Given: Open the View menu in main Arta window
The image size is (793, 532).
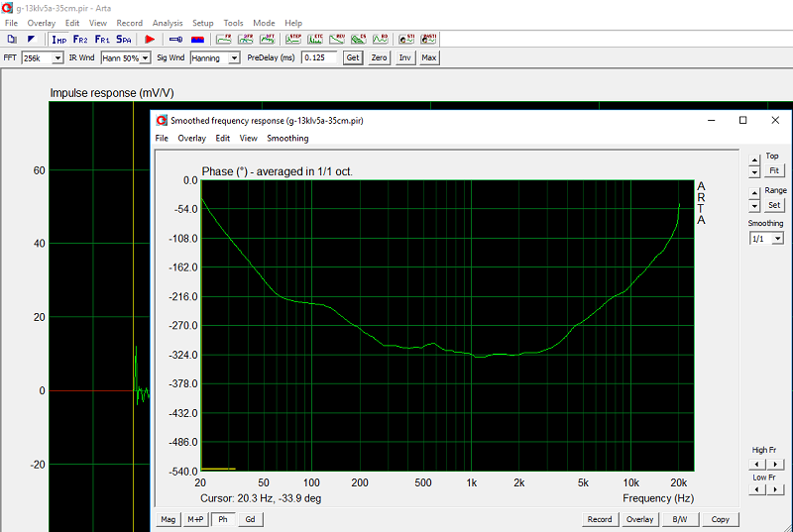Looking at the screenshot, I should (98, 23).
